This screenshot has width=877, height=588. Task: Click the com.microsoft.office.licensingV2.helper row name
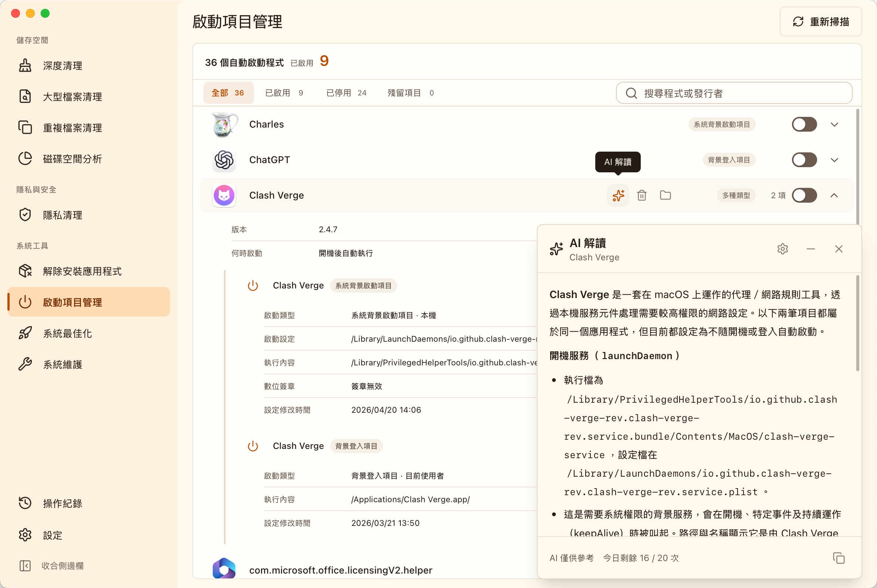[341, 570]
